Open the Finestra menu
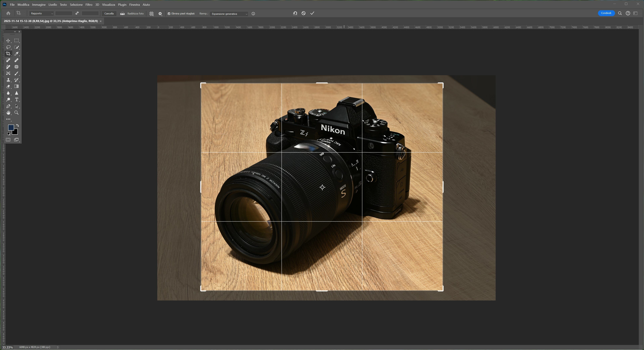This screenshot has width=644, height=350. (134, 5)
